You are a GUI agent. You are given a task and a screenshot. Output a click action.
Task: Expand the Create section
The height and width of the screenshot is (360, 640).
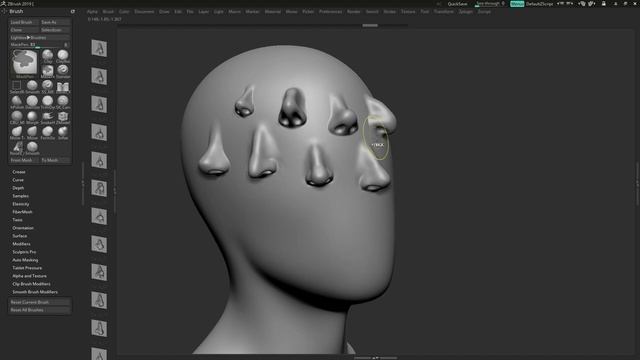click(19, 172)
